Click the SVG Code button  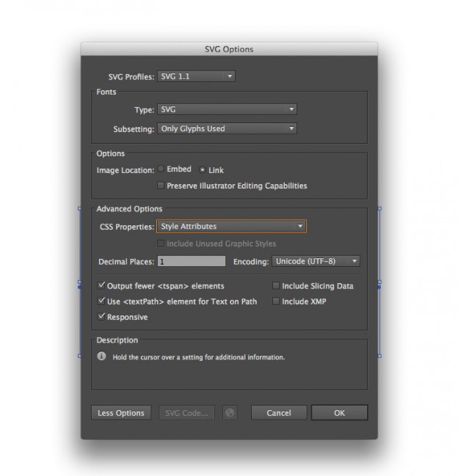(x=188, y=413)
